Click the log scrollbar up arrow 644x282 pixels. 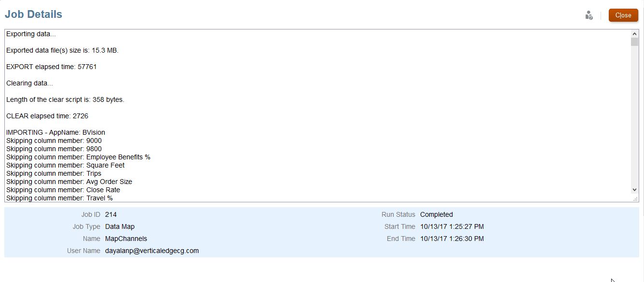point(634,34)
